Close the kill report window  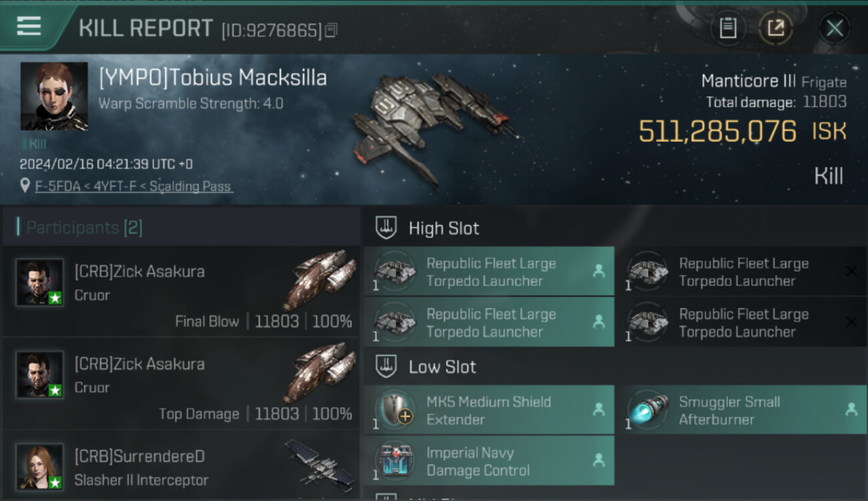point(834,28)
